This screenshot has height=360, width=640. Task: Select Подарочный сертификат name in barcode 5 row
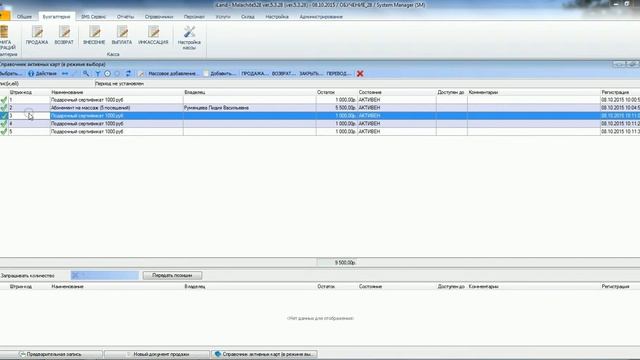tap(117, 131)
